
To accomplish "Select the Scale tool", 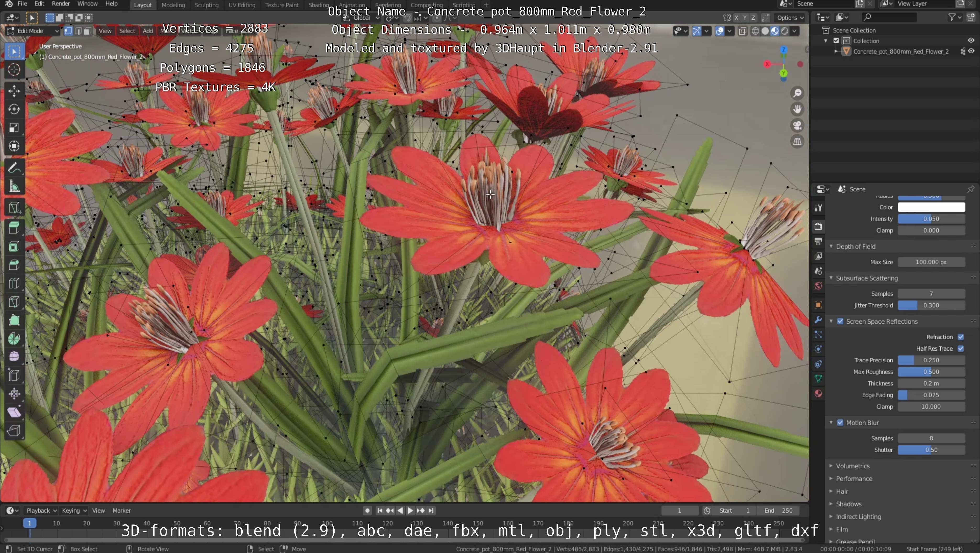I will (14, 128).
